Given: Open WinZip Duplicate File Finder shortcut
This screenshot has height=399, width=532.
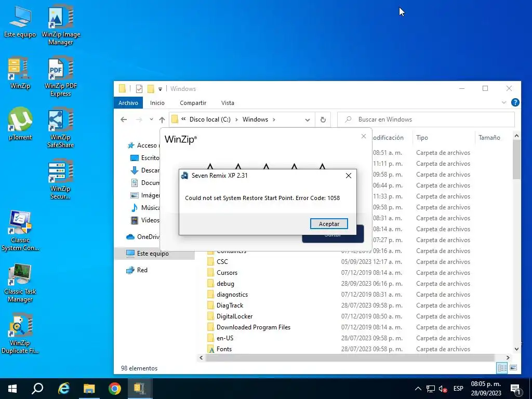Looking at the screenshot, I should [x=20, y=334].
